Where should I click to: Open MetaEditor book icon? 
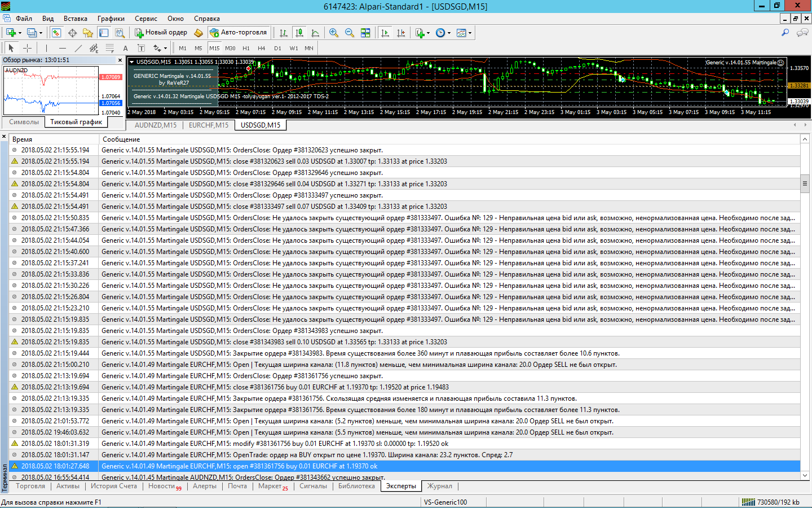[198, 33]
